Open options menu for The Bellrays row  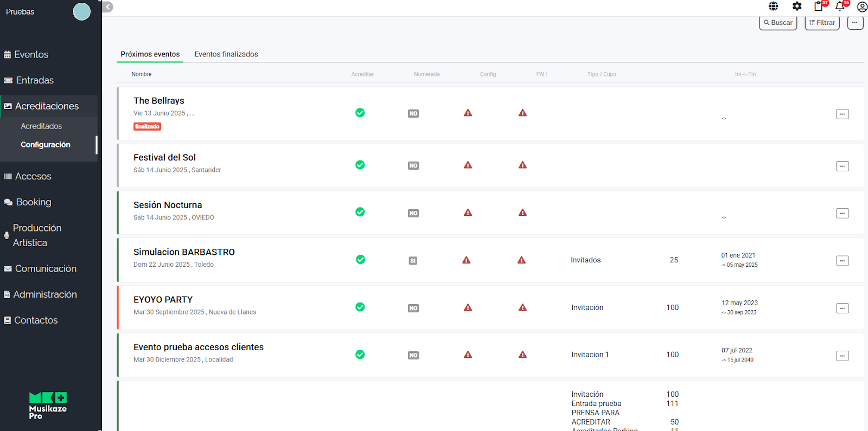click(842, 114)
